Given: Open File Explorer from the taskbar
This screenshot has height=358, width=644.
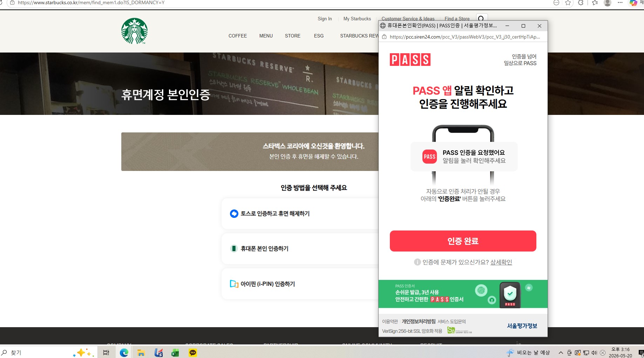Looking at the screenshot, I should (141, 353).
